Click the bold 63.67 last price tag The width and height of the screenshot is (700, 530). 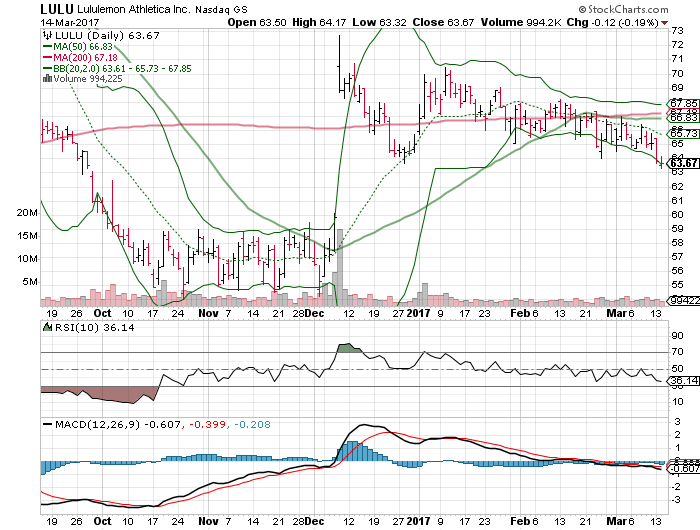pos(683,163)
